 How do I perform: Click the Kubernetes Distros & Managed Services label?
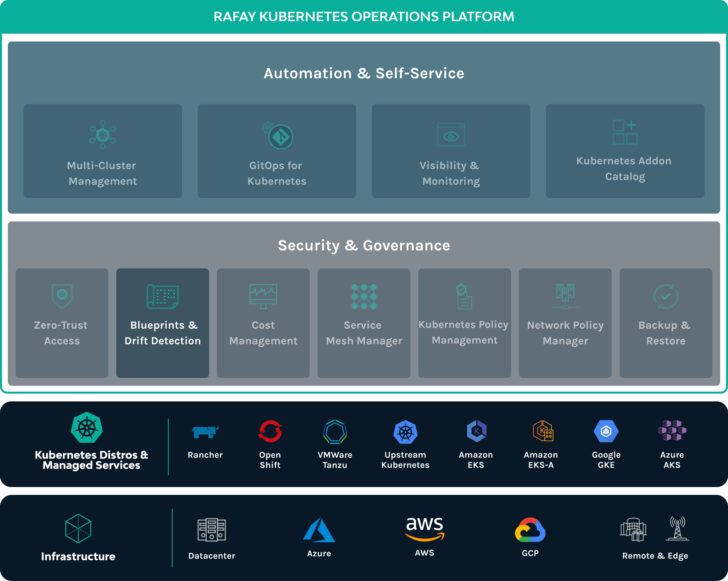92,460
